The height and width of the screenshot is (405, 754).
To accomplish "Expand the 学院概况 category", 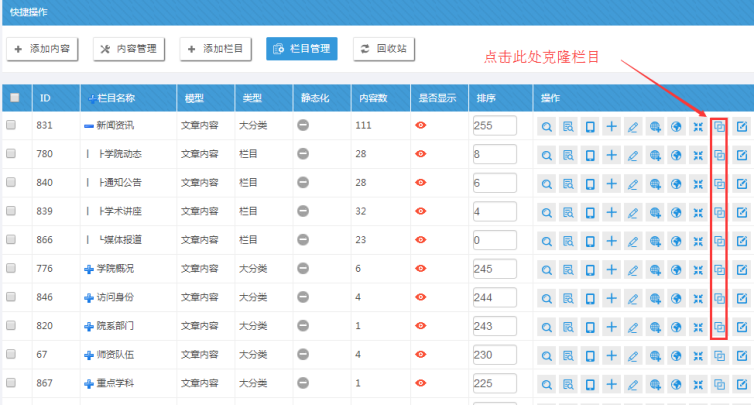I will pos(89,269).
